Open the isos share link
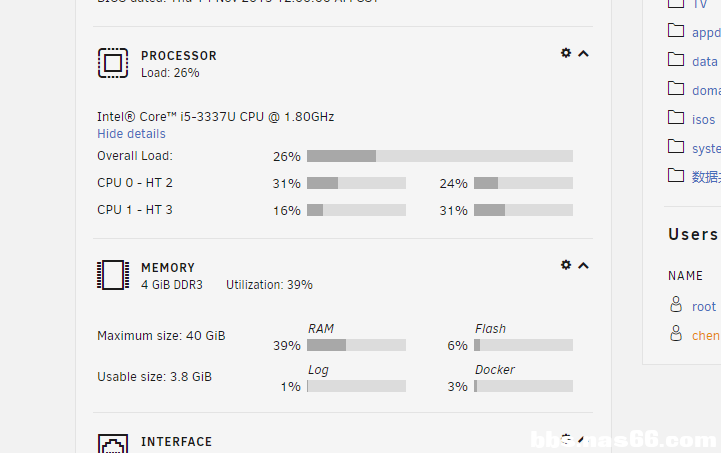This screenshot has width=721, height=453. click(704, 119)
